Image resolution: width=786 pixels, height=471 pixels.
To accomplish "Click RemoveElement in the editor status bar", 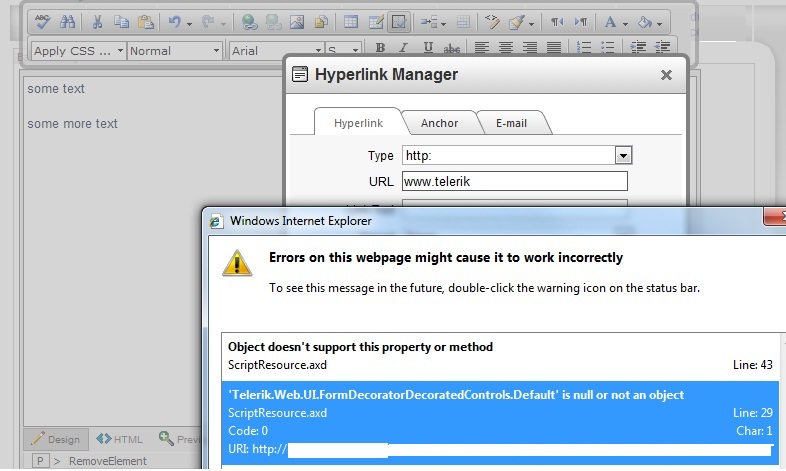I will tap(108, 461).
